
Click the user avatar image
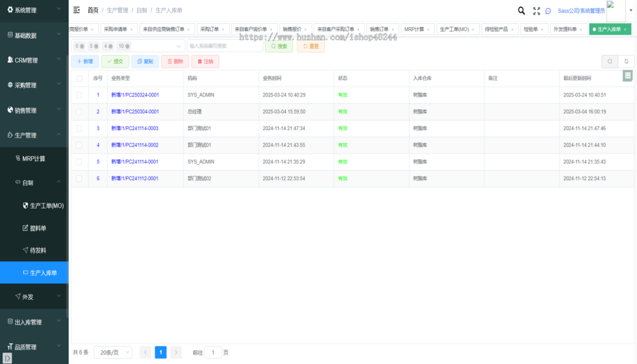[616, 11]
